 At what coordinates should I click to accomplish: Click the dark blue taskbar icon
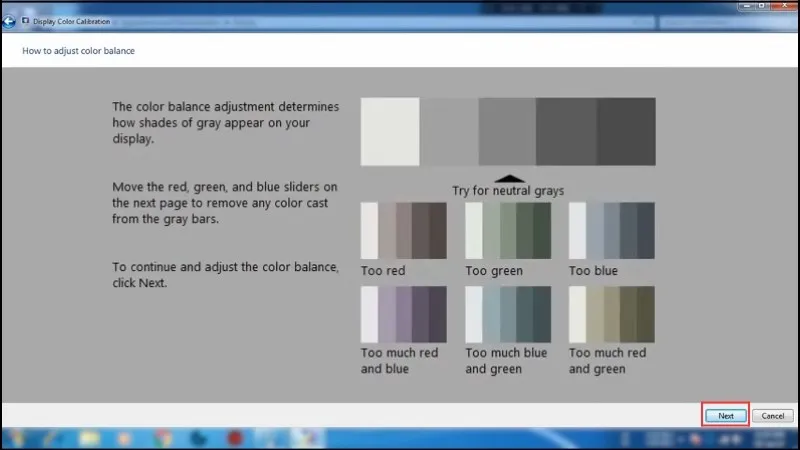198,438
